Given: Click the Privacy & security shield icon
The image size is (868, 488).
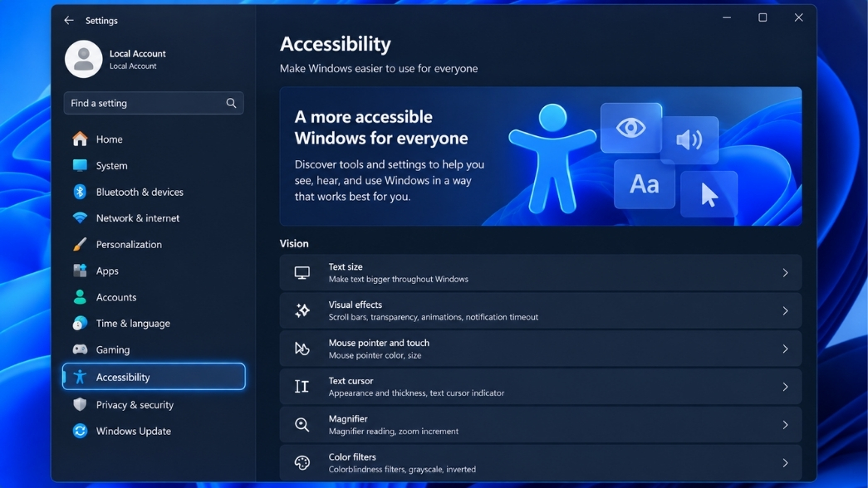Looking at the screenshot, I should coord(80,404).
